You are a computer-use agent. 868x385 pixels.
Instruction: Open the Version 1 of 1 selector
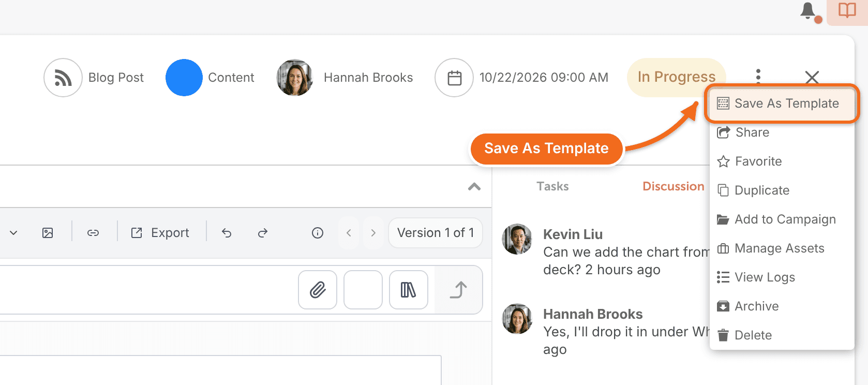pyautogui.click(x=436, y=233)
